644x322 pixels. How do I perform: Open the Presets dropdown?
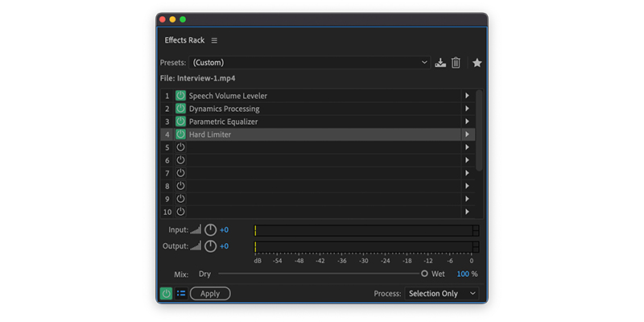pos(310,63)
